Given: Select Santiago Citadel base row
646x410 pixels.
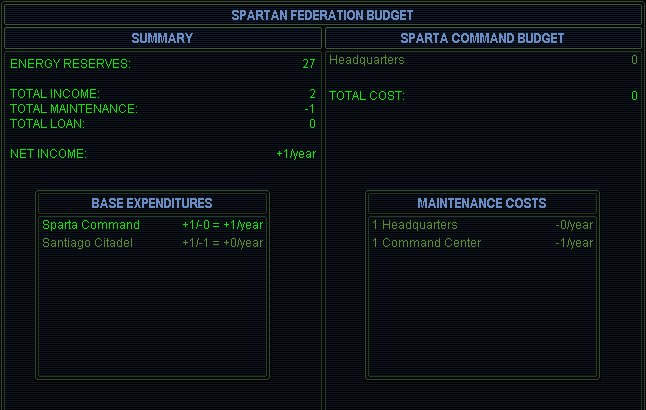Looking at the screenshot, I should pos(87,243).
